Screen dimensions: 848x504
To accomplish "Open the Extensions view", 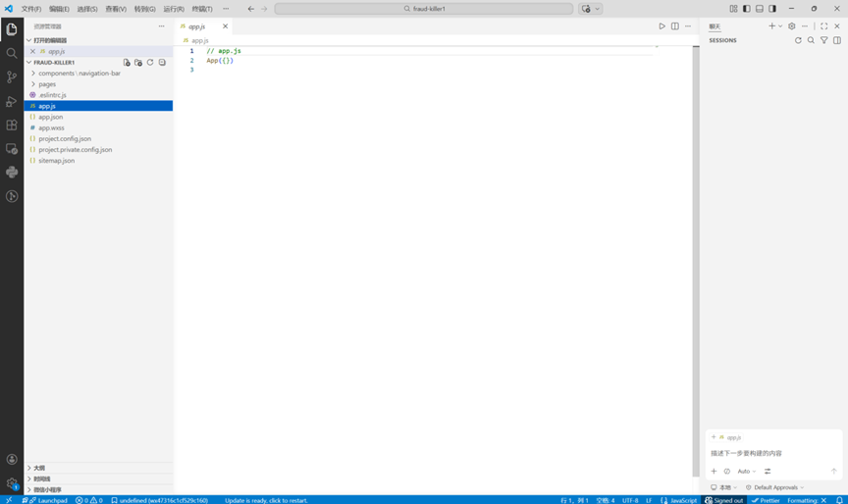I will pyautogui.click(x=12, y=125).
